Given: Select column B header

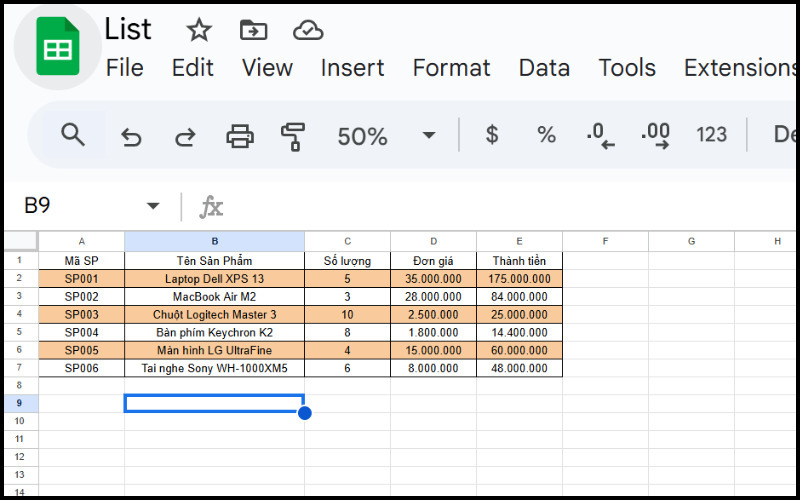Looking at the screenshot, I should pos(214,241).
